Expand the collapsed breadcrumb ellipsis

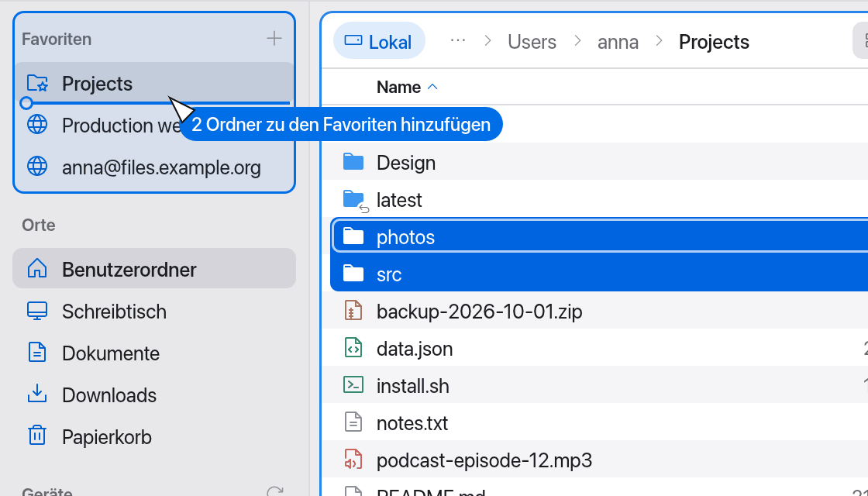click(x=458, y=41)
